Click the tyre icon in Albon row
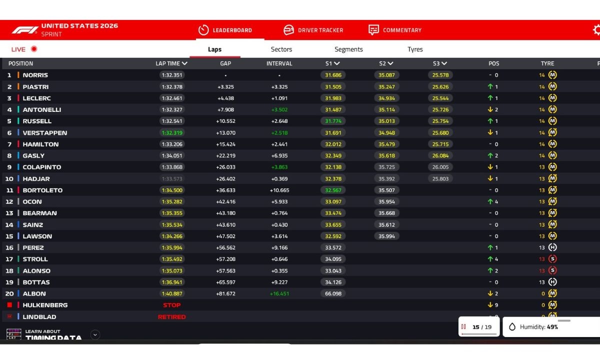 point(552,293)
